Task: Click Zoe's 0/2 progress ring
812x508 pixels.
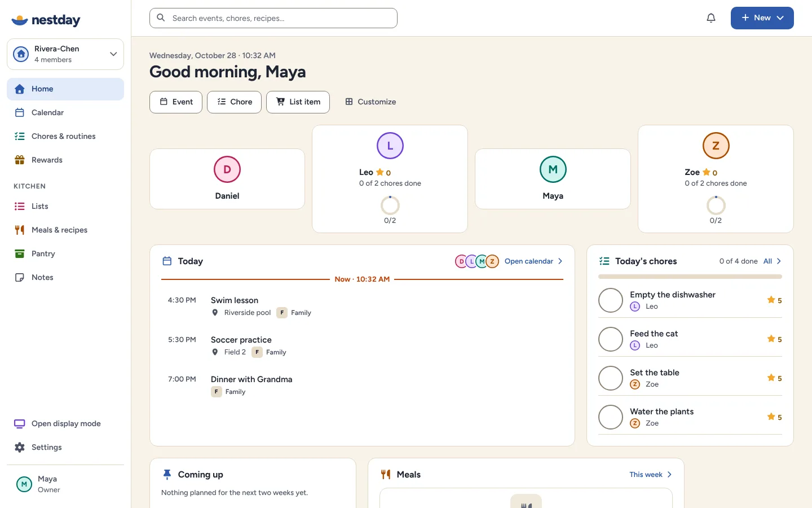Action: coord(716,205)
